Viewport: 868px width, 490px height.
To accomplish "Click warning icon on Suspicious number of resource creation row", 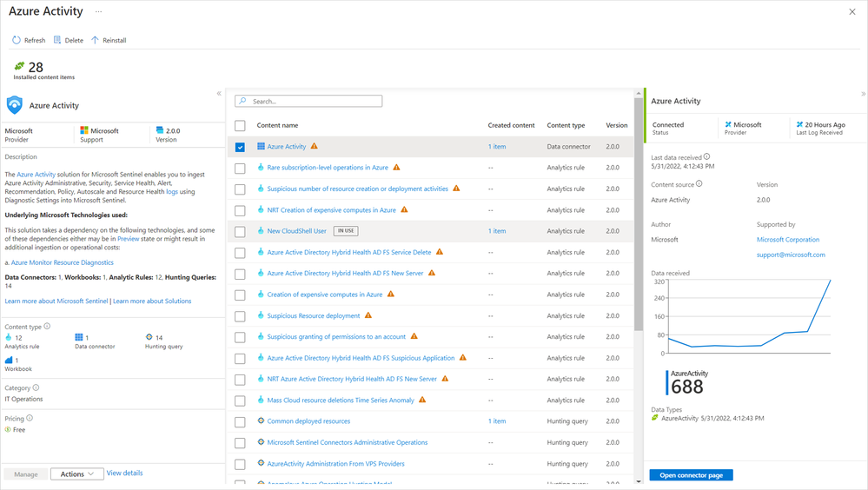I will point(456,189).
